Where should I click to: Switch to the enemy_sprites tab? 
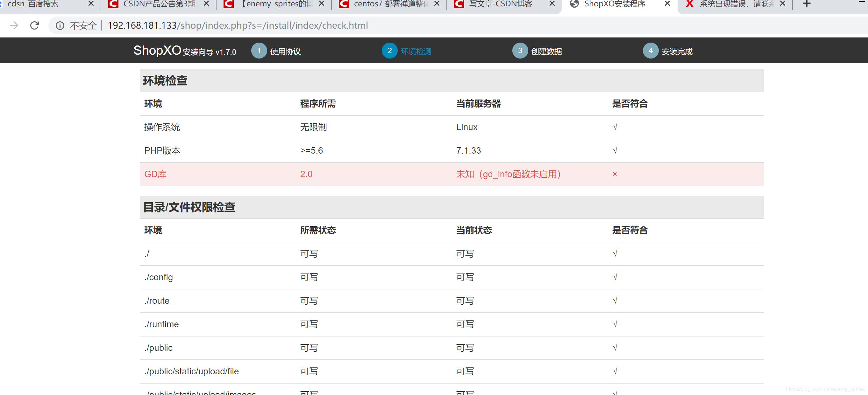274,4
